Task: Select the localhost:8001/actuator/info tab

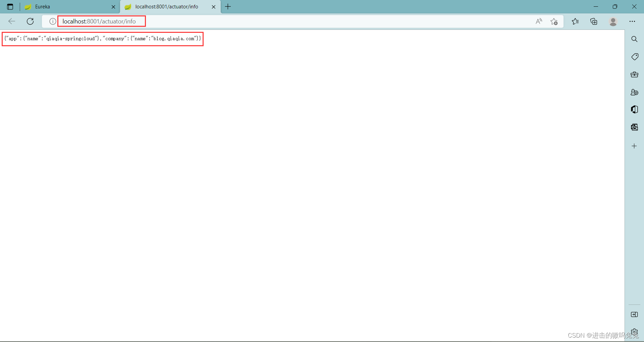Action: 170,7
